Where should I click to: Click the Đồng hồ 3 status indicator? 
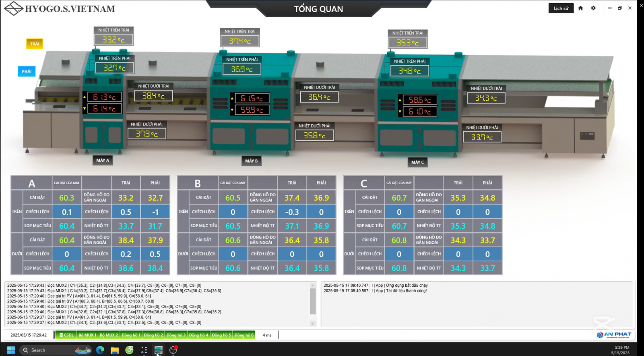coord(176,335)
